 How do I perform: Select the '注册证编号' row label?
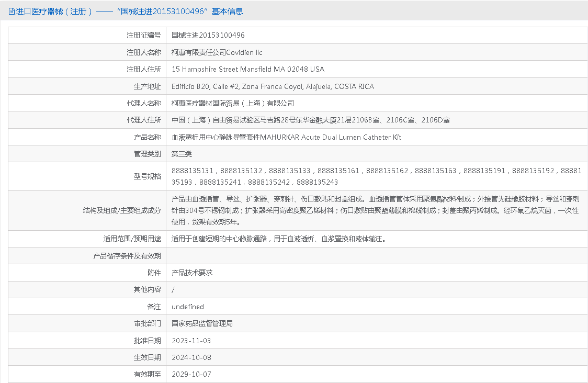tap(144, 35)
